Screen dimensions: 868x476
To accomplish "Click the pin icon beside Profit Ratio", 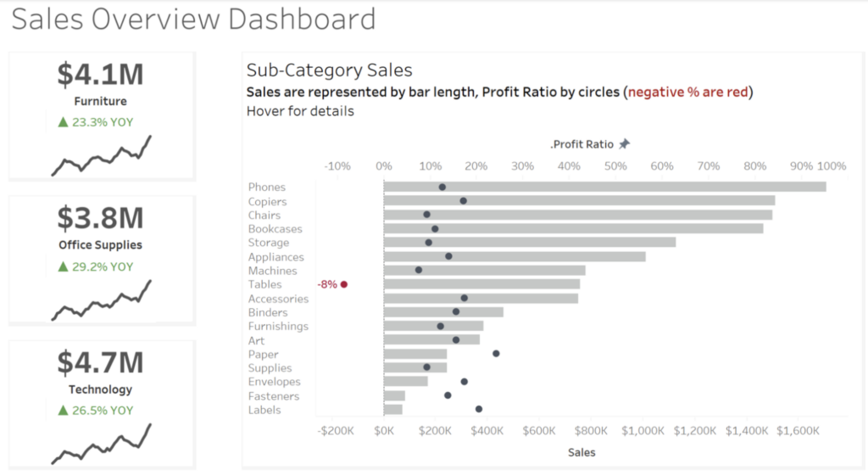I will point(625,144).
